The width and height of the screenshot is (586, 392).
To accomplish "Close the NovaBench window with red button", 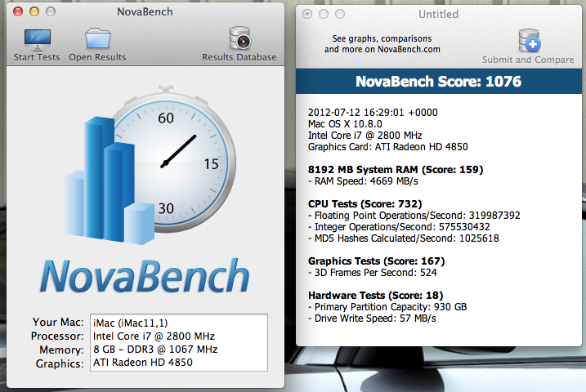I will tap(18, 11).
